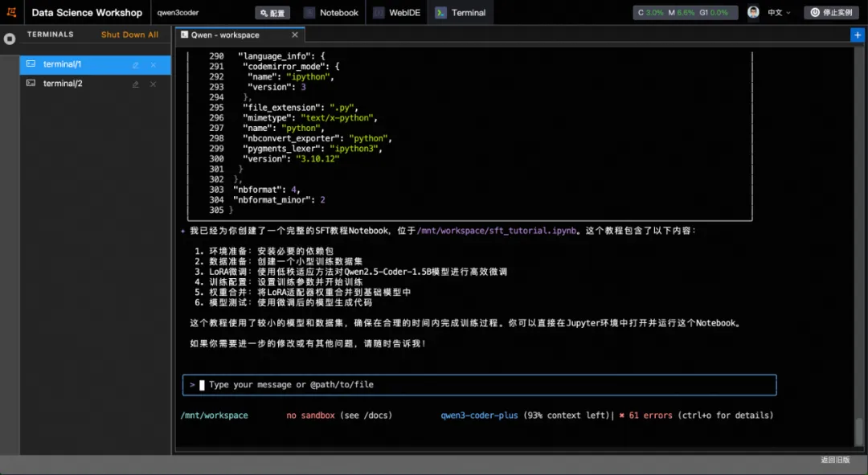This screenshot has width=868, height=475.
Task: Rename terminal/1 with its pencil icon
Action: [x=136, y=65]
